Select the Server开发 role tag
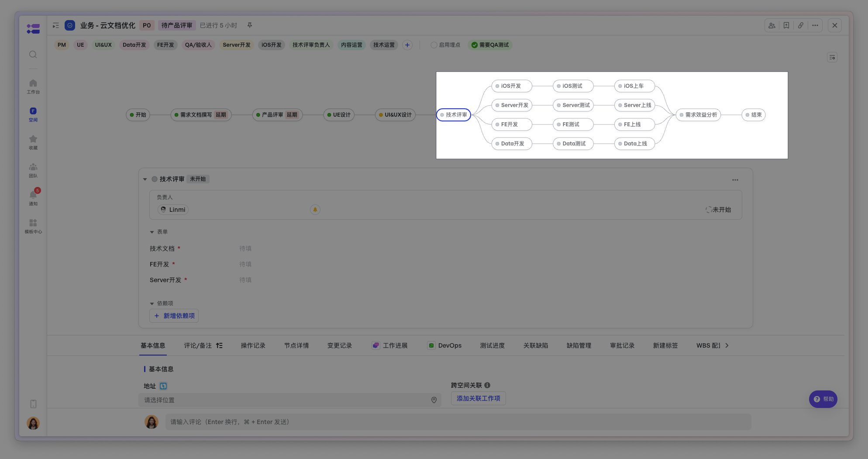 click(x=237, y=45)
